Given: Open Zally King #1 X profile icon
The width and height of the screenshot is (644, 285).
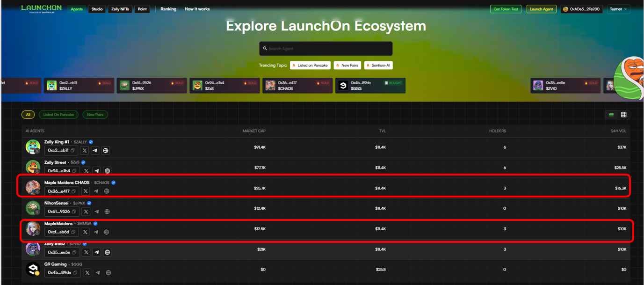Looking at the screenshot, I should pyautogui.click(x=84, y=151).
